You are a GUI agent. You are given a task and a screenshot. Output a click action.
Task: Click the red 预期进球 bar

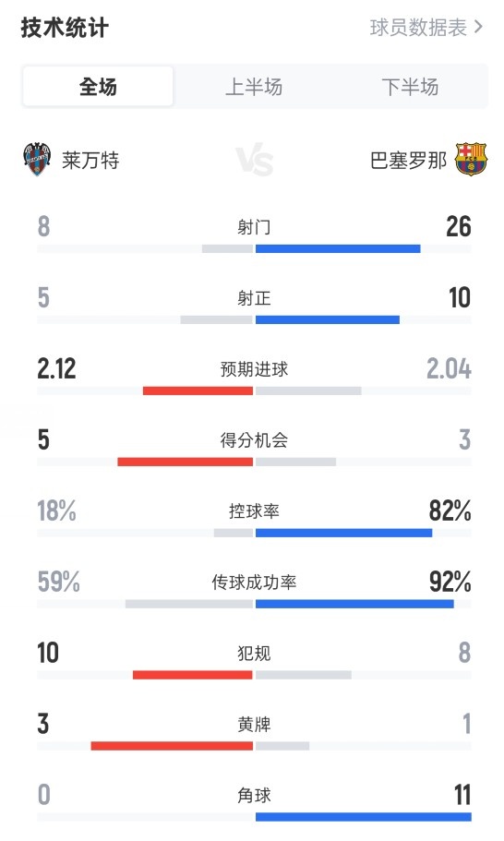(198, 391)
